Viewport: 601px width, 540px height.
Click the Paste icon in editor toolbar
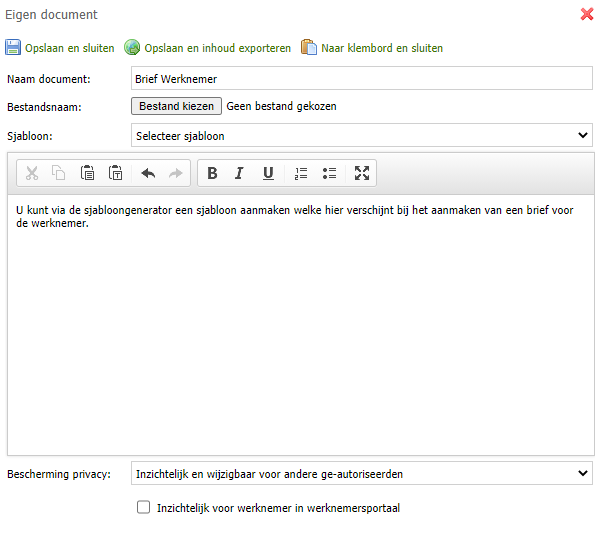[87, 173]
